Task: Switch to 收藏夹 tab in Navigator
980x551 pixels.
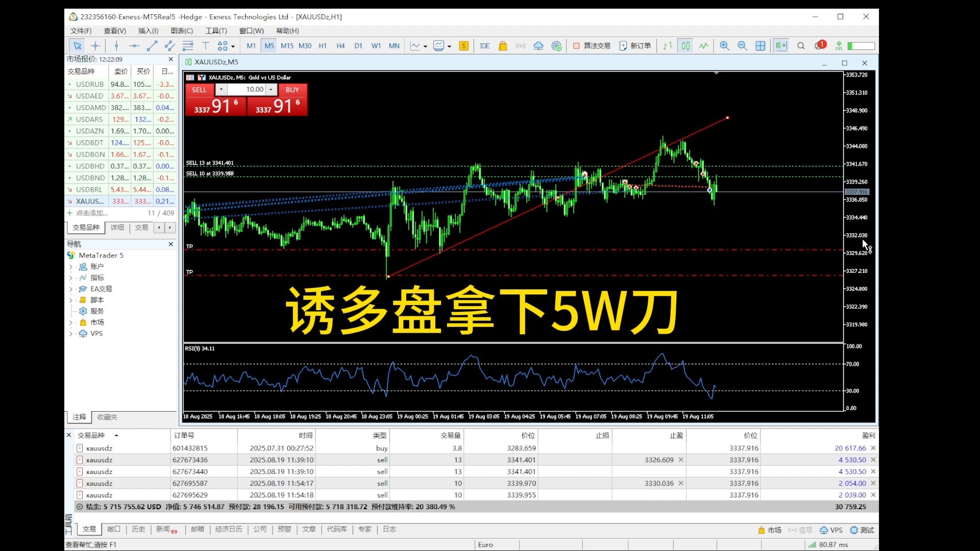Action: [x=107, y=417]
